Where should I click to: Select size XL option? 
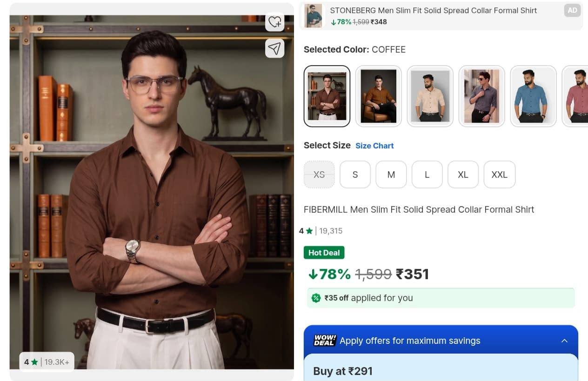[x=463, y=174]
